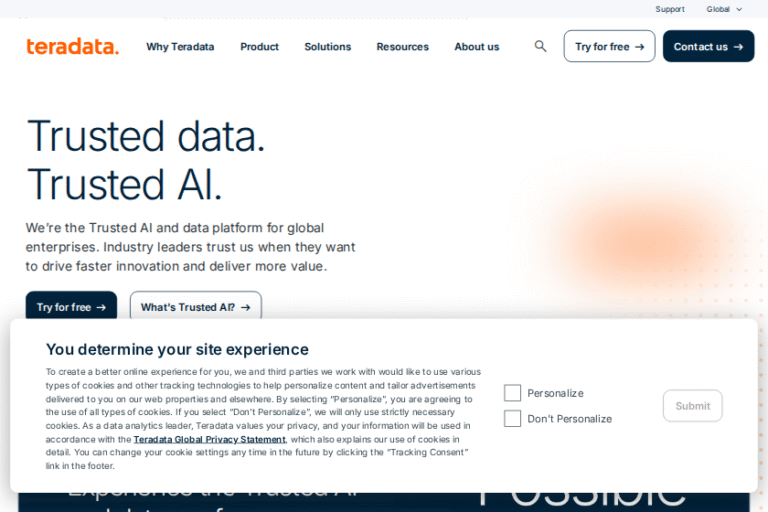Check the Don't Personalize checkbox

(512, 419)
